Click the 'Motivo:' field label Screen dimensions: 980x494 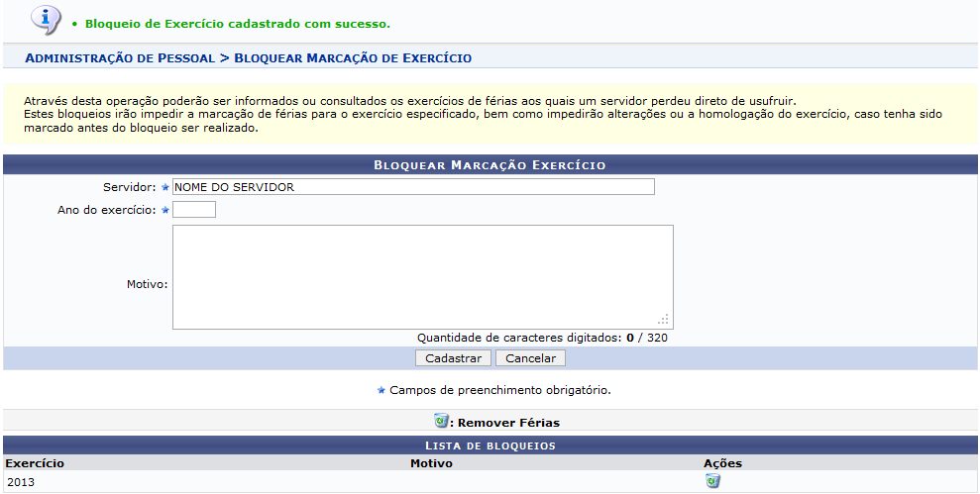(x=147, y=284)
